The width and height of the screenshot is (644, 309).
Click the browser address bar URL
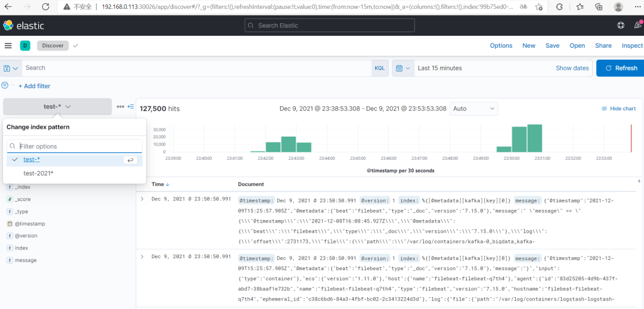(x=306, y=7)
